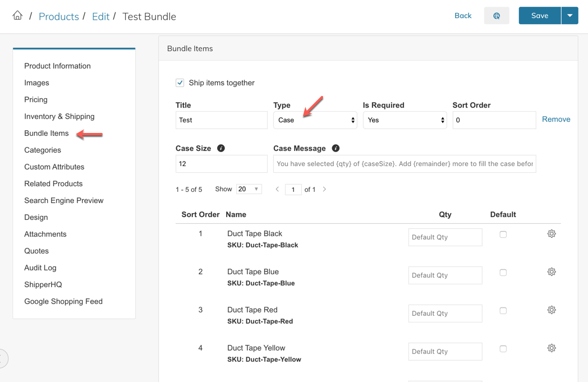This screenshot has height=382, width=588.
Task: Go to previous page arrow in pagination
Action: point(277,189)
